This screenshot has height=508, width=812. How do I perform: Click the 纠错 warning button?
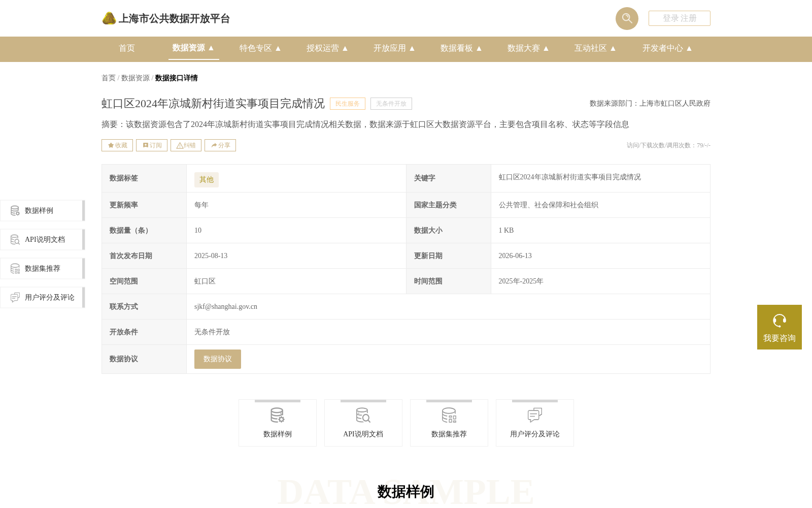click(186, 145)
